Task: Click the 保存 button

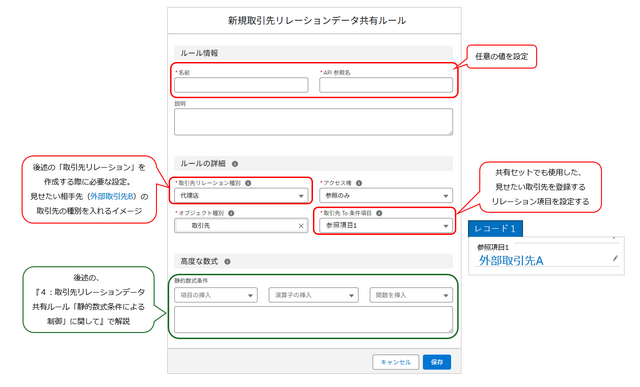Action: (x=437, y=362)
